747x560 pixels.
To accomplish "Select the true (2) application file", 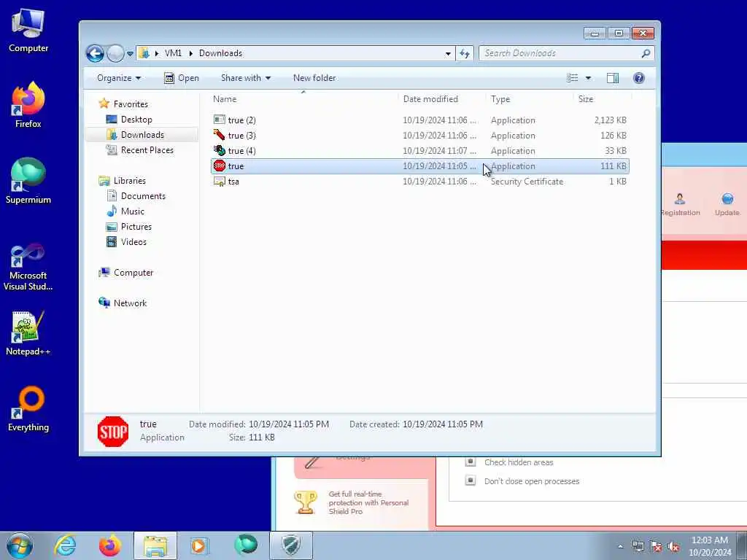I will coord(419,120).
